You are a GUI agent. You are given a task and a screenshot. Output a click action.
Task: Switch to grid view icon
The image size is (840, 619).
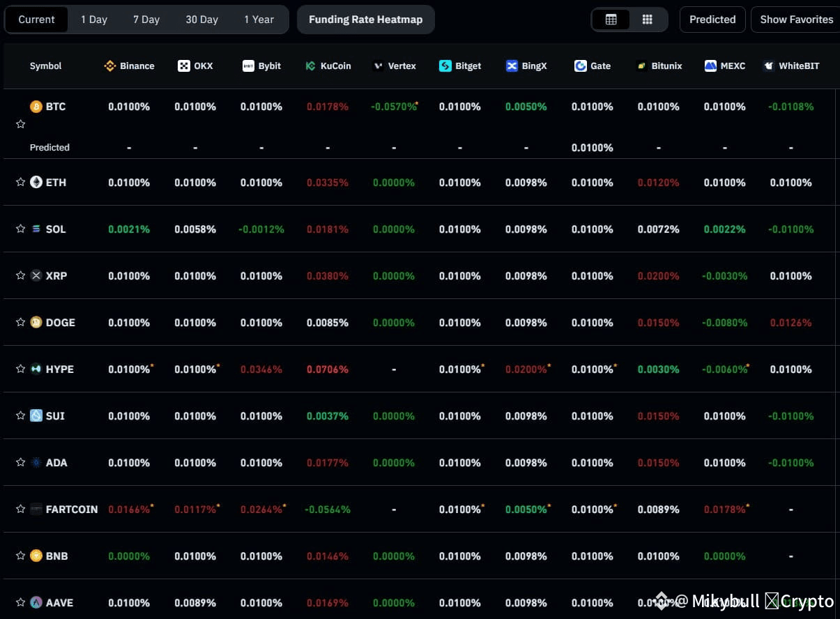coord(648,20)
